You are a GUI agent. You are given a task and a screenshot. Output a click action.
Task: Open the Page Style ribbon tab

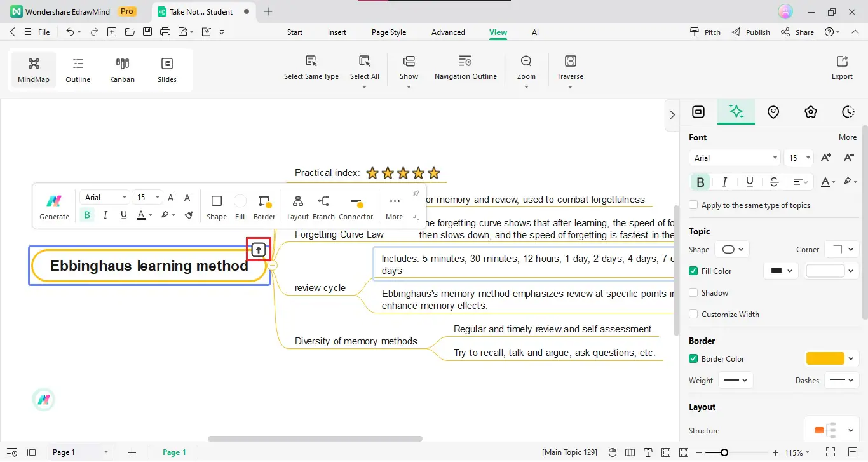pyautogui.click(x=389, y=32)
